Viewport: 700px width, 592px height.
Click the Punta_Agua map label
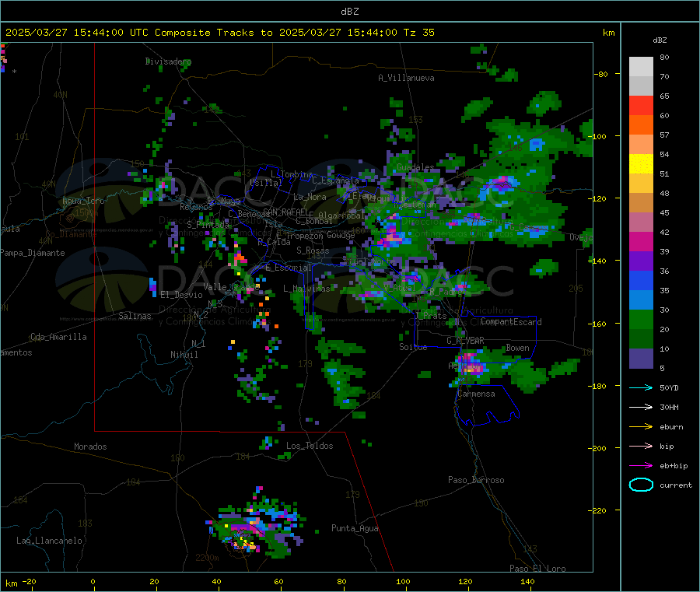click(355, 528)
